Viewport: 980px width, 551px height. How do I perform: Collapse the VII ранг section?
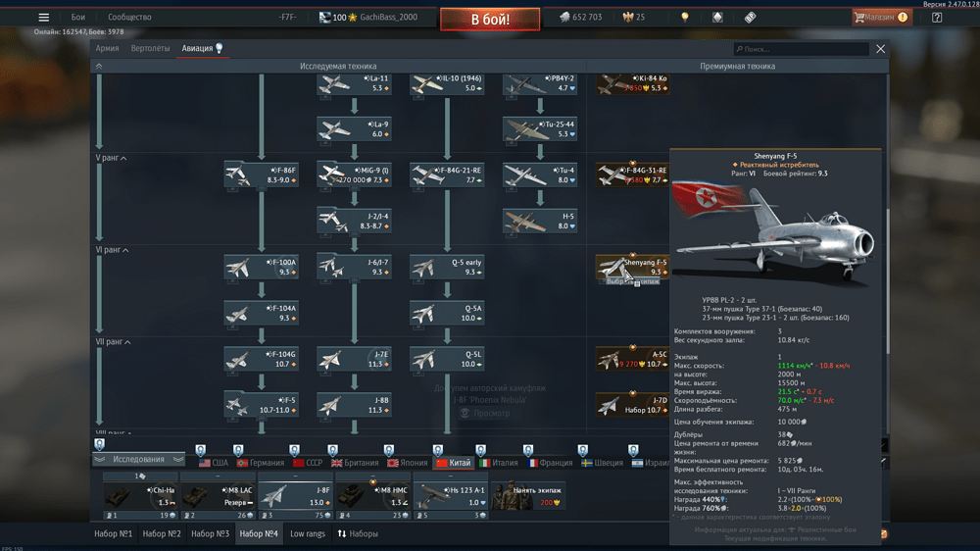coord(113,341)
